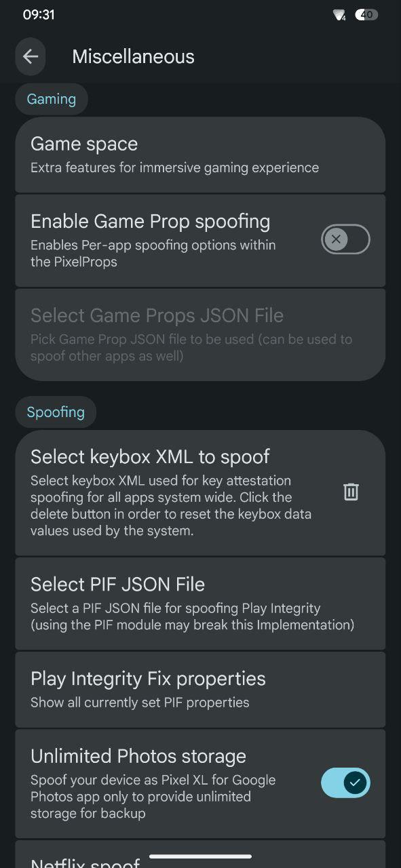This screenshot has height=868, width=401.
Task: Tap the Spoofing section label
Action: click(56, 412)
